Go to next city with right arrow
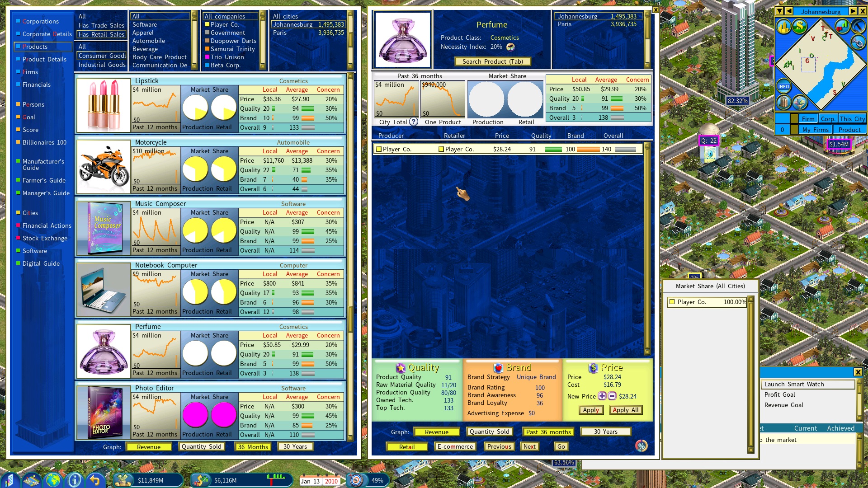 pyautogui.click(x=853, y=11)
